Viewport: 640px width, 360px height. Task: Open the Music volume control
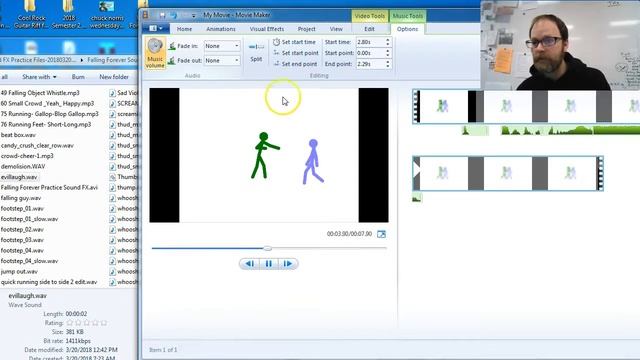click(155, 53)
